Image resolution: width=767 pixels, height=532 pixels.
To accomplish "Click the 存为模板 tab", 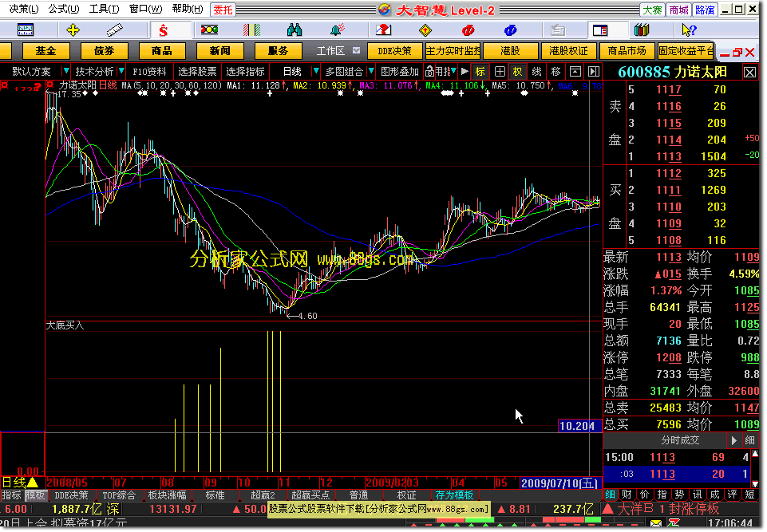I will (x=454, y=495).
